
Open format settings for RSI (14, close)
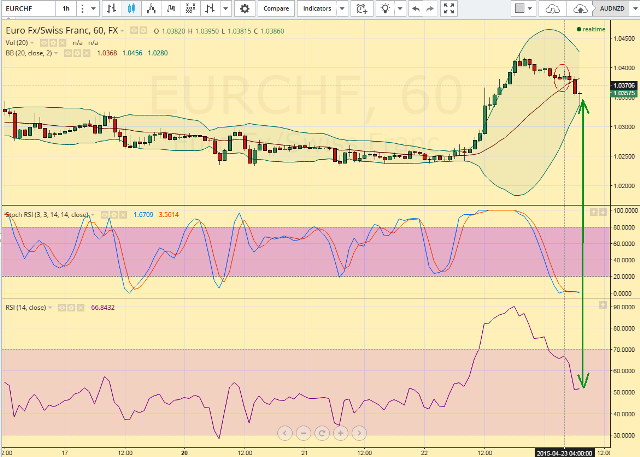(x=71, y=308)
